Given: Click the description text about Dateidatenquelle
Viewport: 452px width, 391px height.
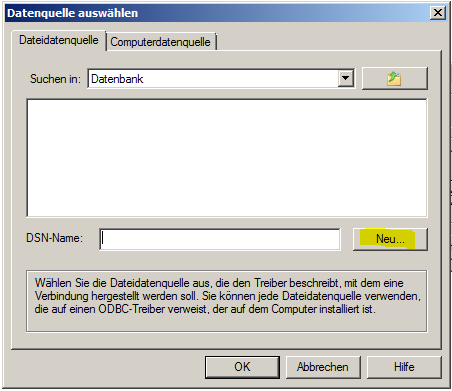Looking at the screenshot, I should (227, 296).
